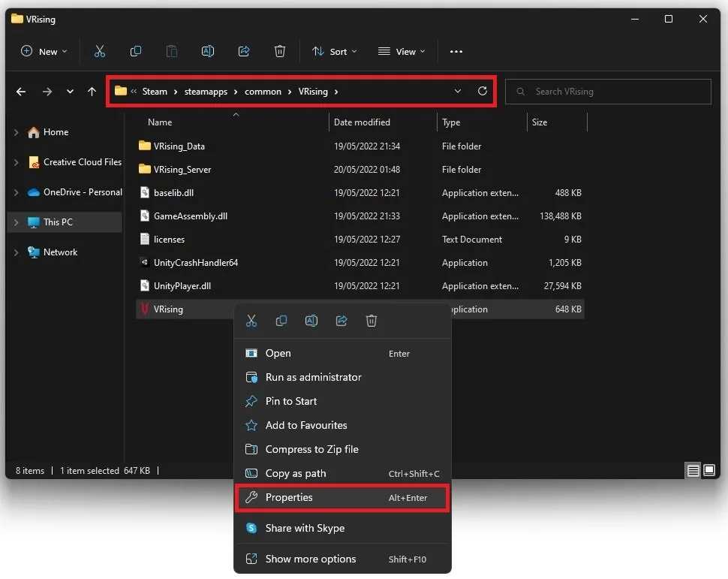
Task: Select the UnityPlayer.dll file
Action: [x=359, y=286]
